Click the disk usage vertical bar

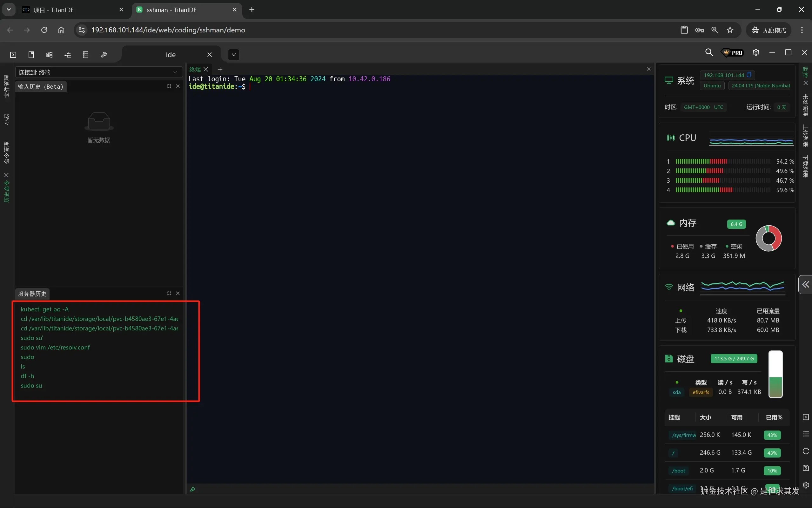coord(775,374)
